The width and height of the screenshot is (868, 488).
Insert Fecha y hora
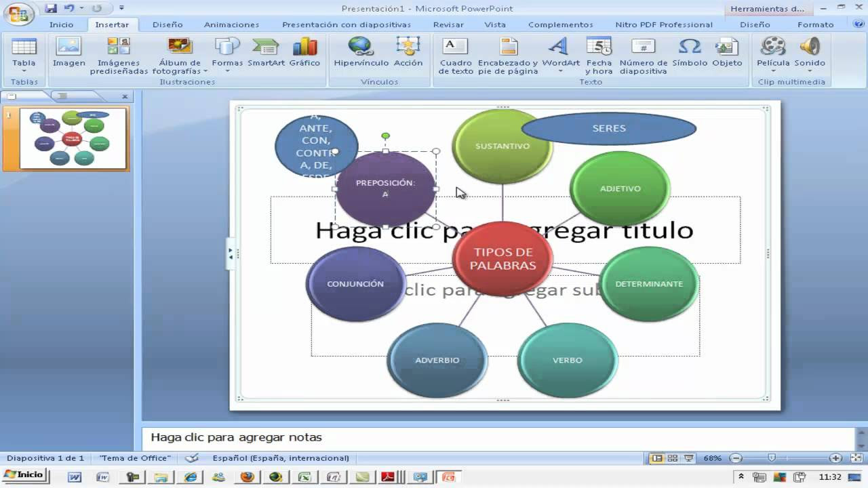(599, 56)
